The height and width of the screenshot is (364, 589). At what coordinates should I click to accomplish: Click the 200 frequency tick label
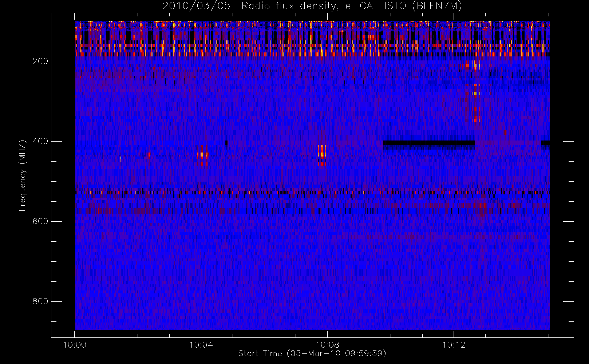[40, 61]
